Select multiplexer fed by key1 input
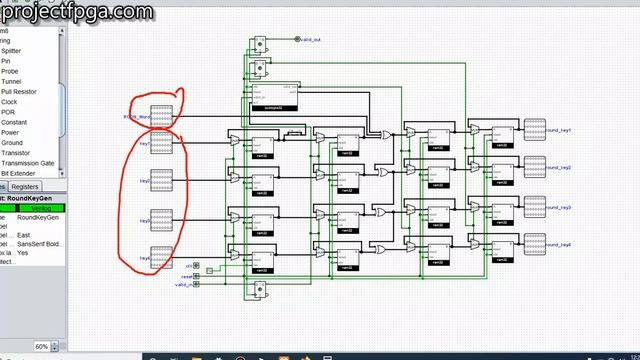 [235, 141]
